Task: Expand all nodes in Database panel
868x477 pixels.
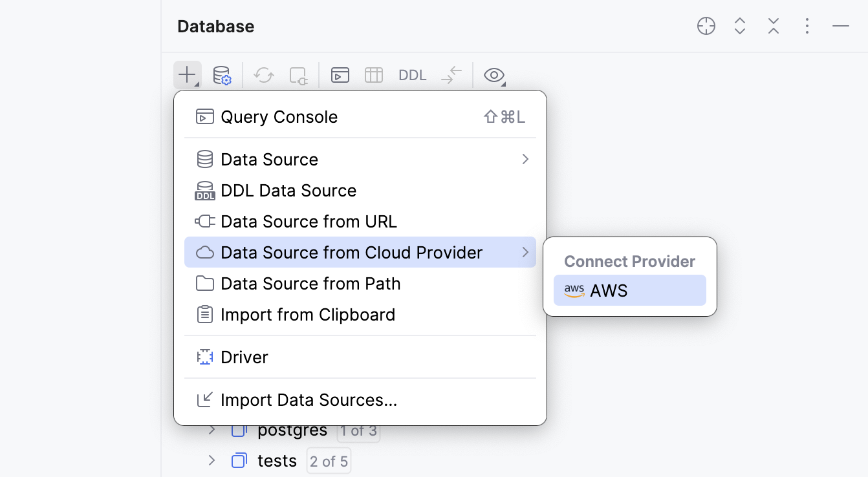Action: pyautogui.click(x=740, y=26)
